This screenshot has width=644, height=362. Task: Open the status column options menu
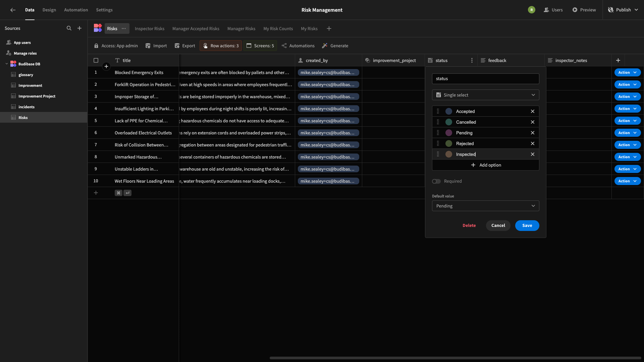[x=472, y=61]
